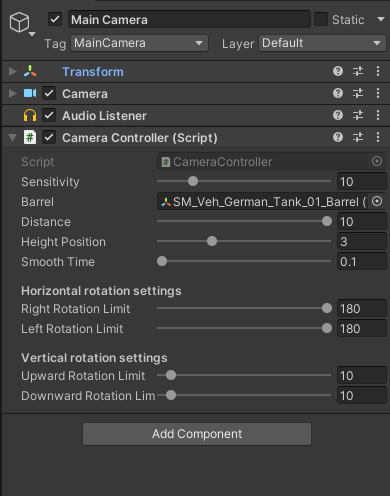Open help for Camera Controller script
This screenshot has width=390, height=496.
pos(338,137)
